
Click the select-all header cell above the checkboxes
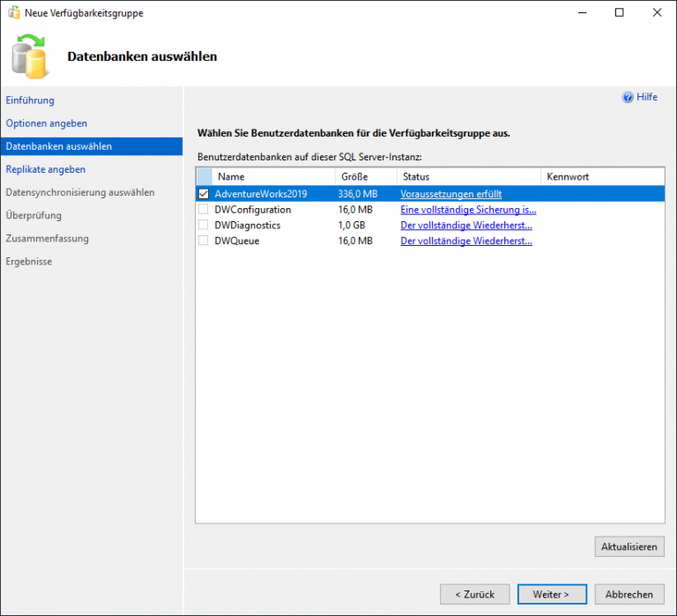205,176
